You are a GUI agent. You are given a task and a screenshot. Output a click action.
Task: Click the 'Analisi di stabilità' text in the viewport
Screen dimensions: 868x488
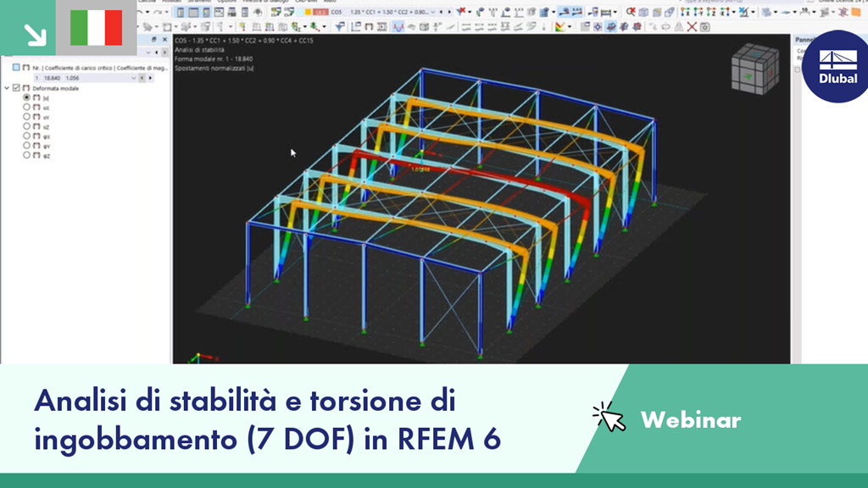coord(199,50)
